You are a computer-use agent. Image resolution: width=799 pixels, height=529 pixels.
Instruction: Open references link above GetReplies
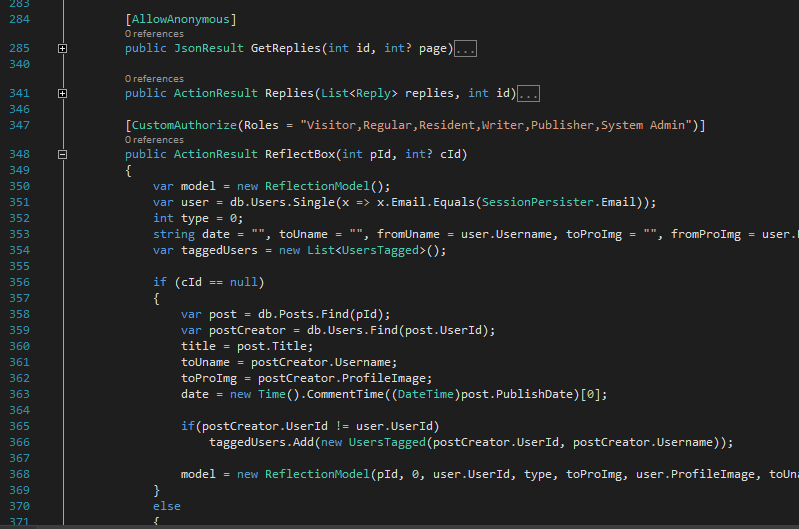154,34
